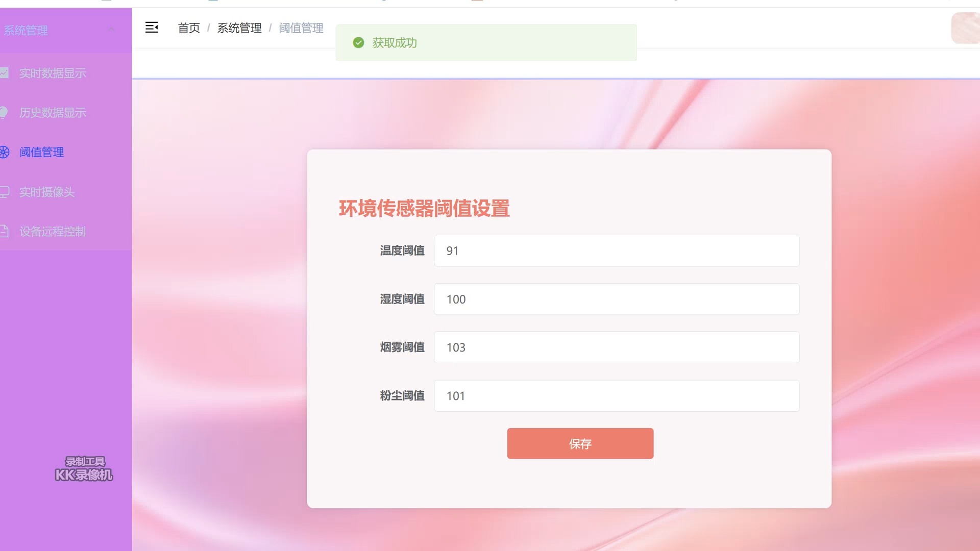Click the 实时摄像头 sidebar icon
Screen dimensions: 980x551
(x=6, y=192)
